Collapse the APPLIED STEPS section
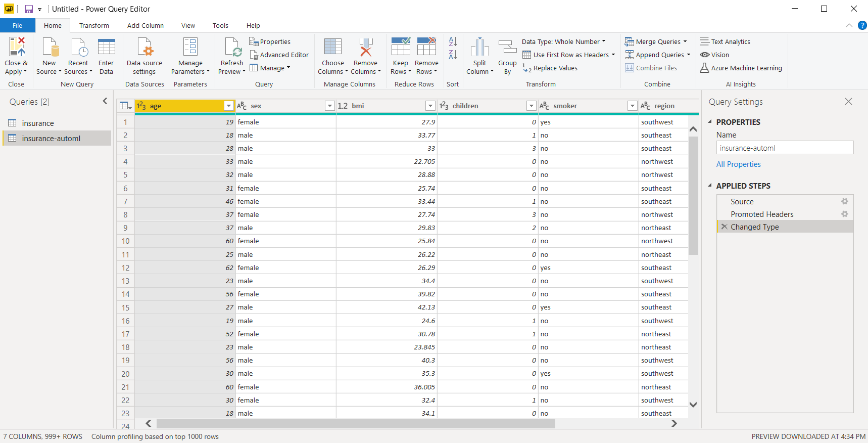 pyautogui.click(x=710, y=186)
